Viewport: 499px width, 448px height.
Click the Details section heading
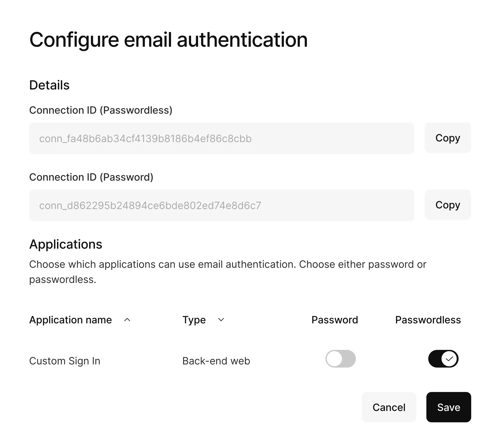coord(49,85)
